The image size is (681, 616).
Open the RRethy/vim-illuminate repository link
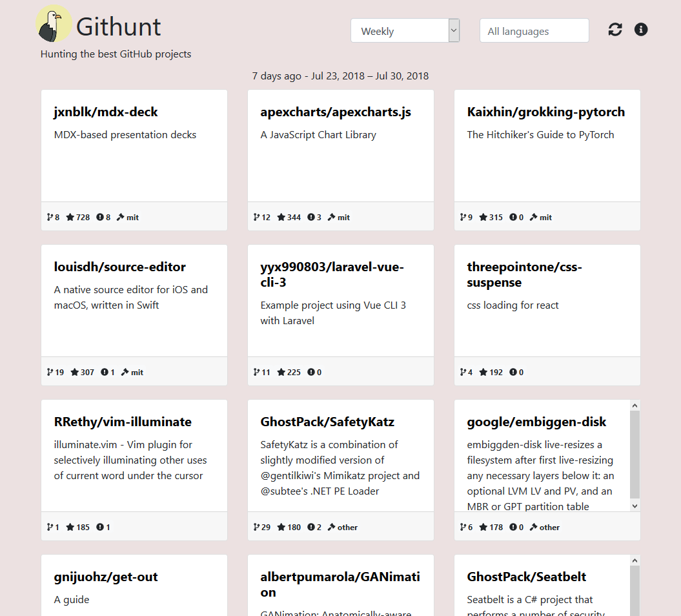[x=123, y=422]
